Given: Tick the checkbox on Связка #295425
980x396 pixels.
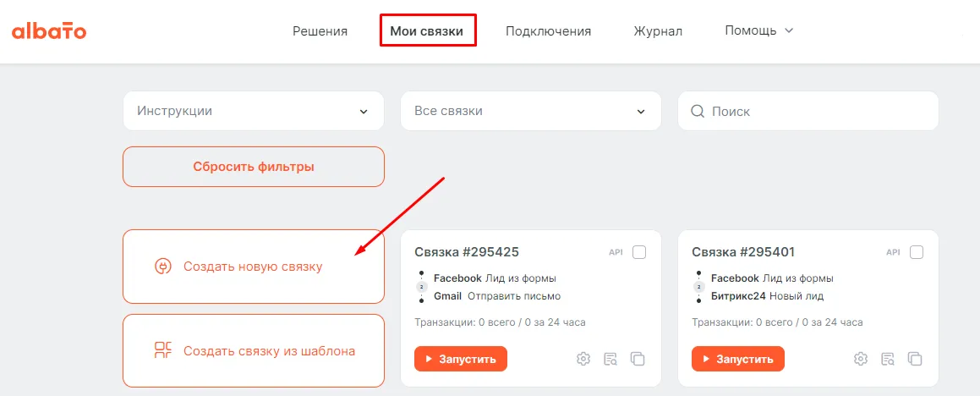Looking at the screenshot, I should point(639,252).
